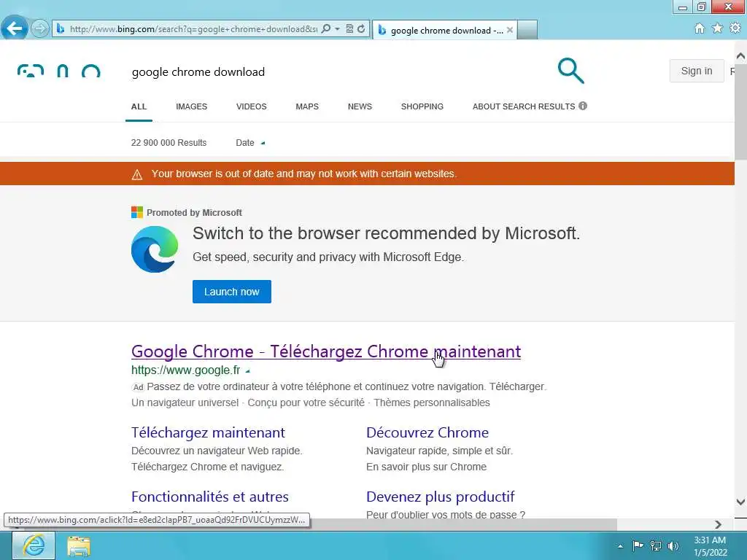Open ABOUT SEARCH RESULTS link
The width and height of the screenshot is (747, 560).
point(524,106)
